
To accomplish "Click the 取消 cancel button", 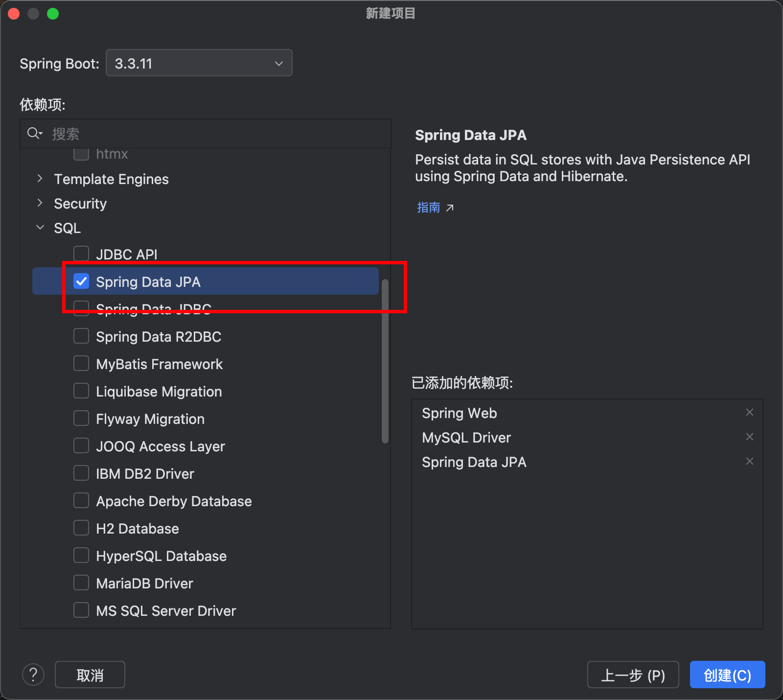I will point(90,675).
